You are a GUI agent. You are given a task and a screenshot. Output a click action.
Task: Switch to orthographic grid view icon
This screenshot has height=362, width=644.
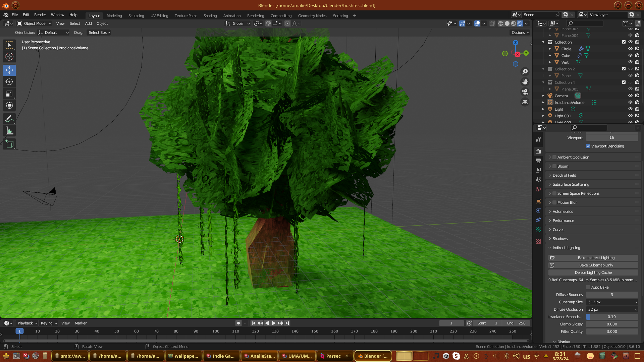coord(525,102)
